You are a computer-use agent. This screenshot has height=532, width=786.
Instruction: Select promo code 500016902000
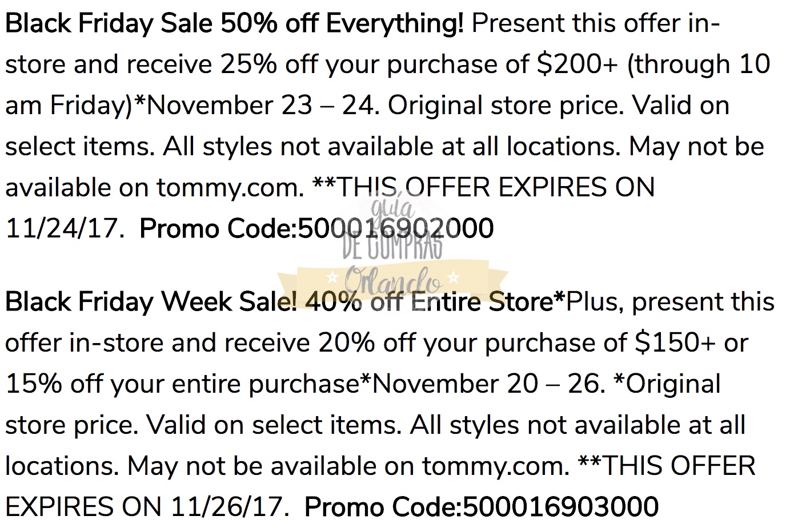pyautogui.click(x=395, y=229)
